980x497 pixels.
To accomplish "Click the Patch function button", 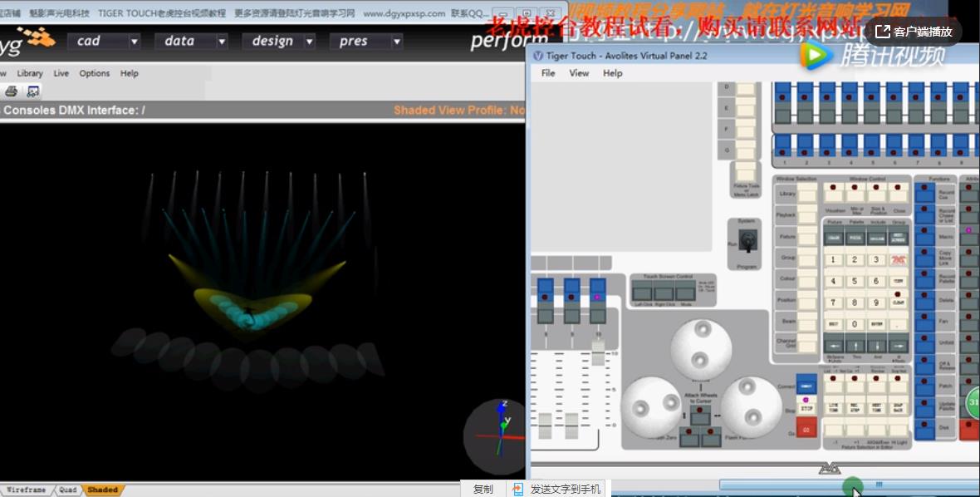I will [x=925, y=386].
